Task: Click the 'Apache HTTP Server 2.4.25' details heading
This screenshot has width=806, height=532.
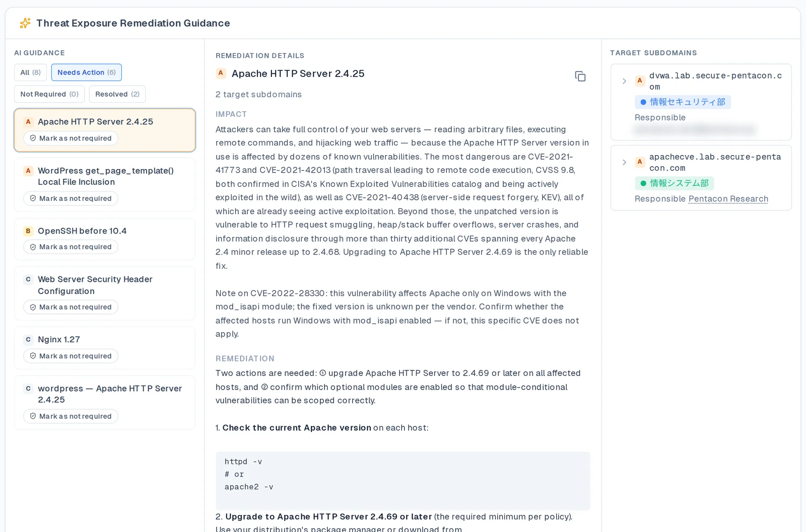Action: click(x=298, y=73)
